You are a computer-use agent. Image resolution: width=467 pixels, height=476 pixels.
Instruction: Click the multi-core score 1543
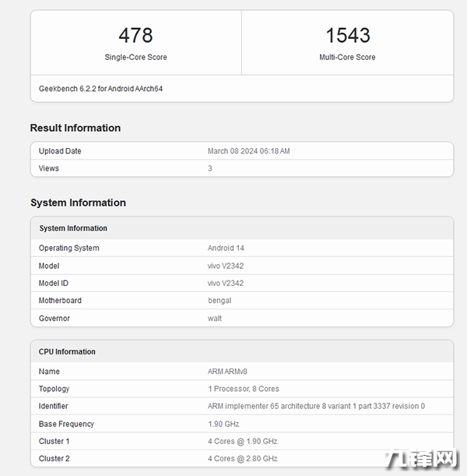[x=347, y=35]
